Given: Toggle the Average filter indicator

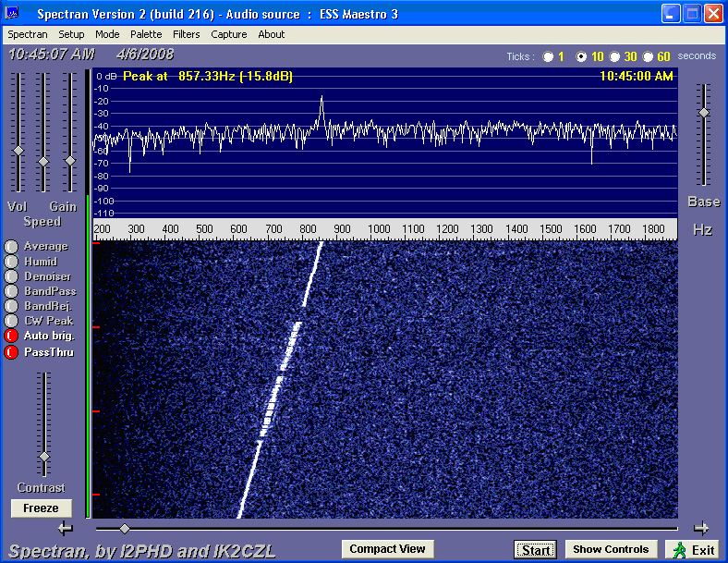Looking at the screenshot, I should [11, 247].
